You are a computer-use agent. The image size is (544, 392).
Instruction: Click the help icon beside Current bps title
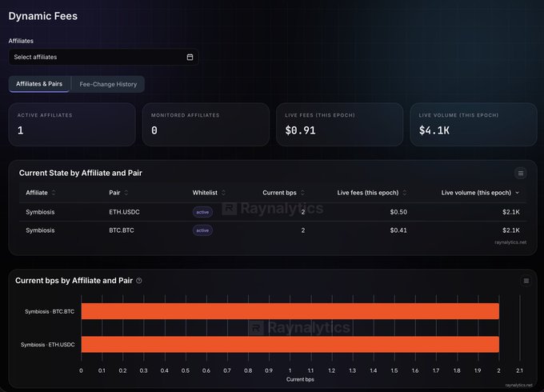tap(139, 281)
